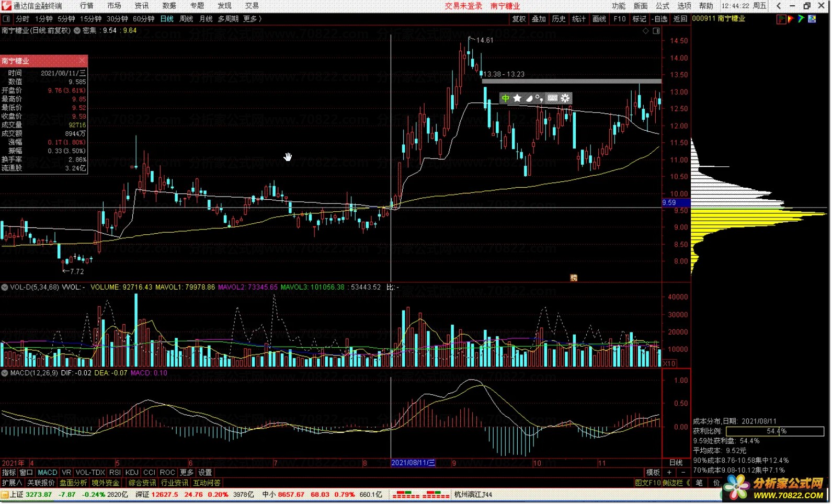Open the 综合资讯 tab

(142, 483)
